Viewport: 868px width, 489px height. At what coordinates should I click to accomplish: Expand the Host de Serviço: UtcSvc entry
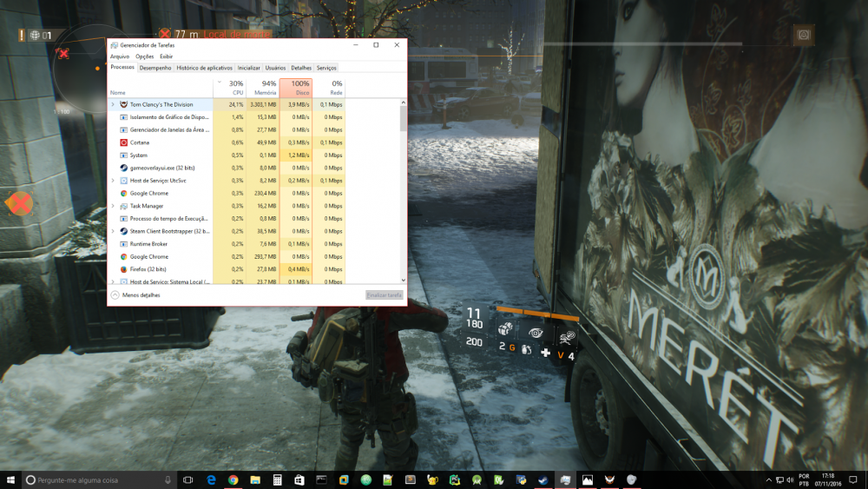[x=113, y=181]
